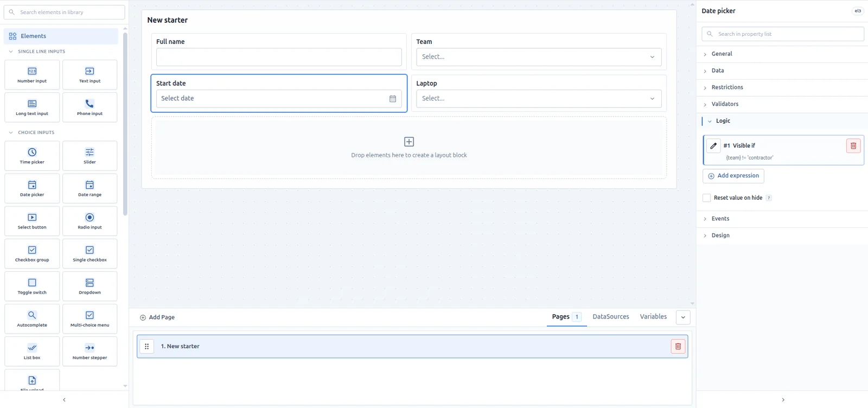Add a Date range element
This screenshot has height=408, width=868.
point(90,188)
